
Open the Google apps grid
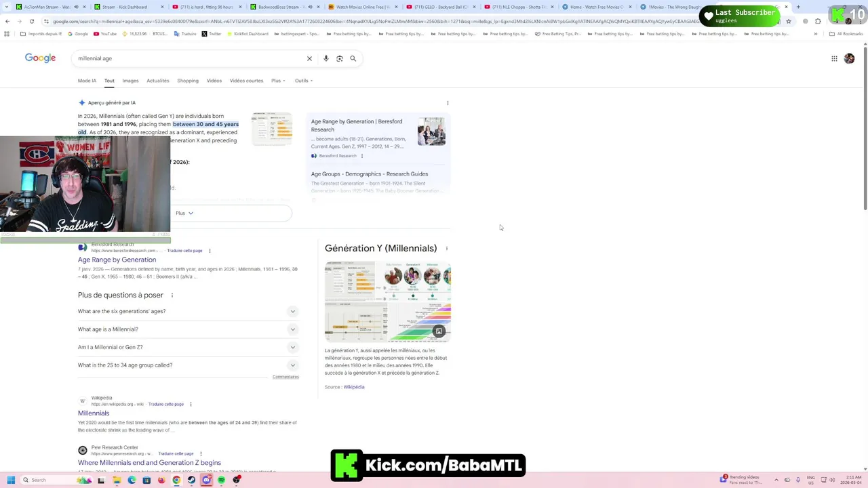click(x=834, y=59)
